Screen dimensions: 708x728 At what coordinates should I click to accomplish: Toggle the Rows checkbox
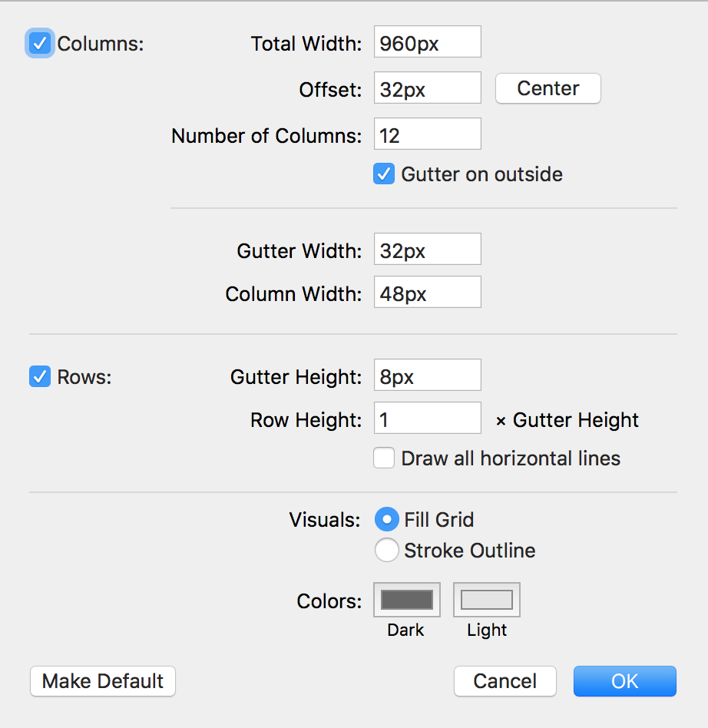(x=40, y=377)
